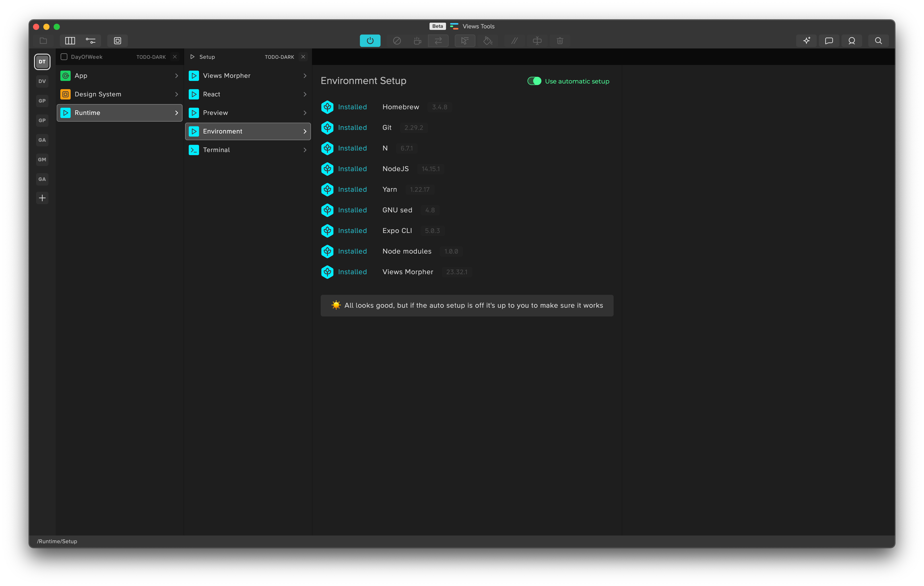Click the trash delete icon in toolbar

(560, 41)
